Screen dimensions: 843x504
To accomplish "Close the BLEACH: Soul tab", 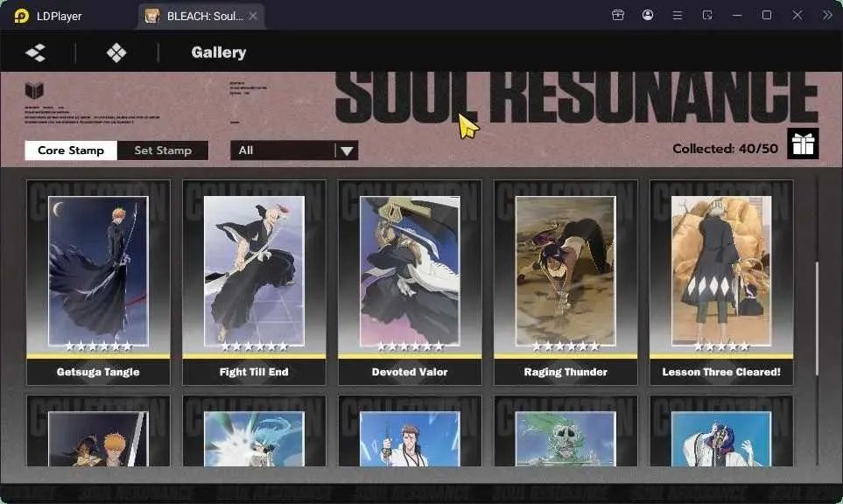I will coord(253,16).
